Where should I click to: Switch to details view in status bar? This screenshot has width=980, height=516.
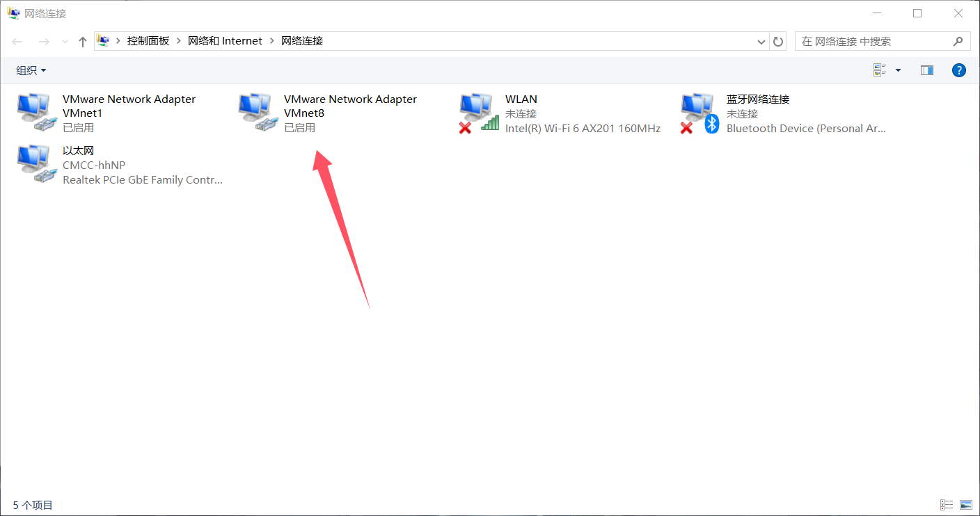point(947,505)
